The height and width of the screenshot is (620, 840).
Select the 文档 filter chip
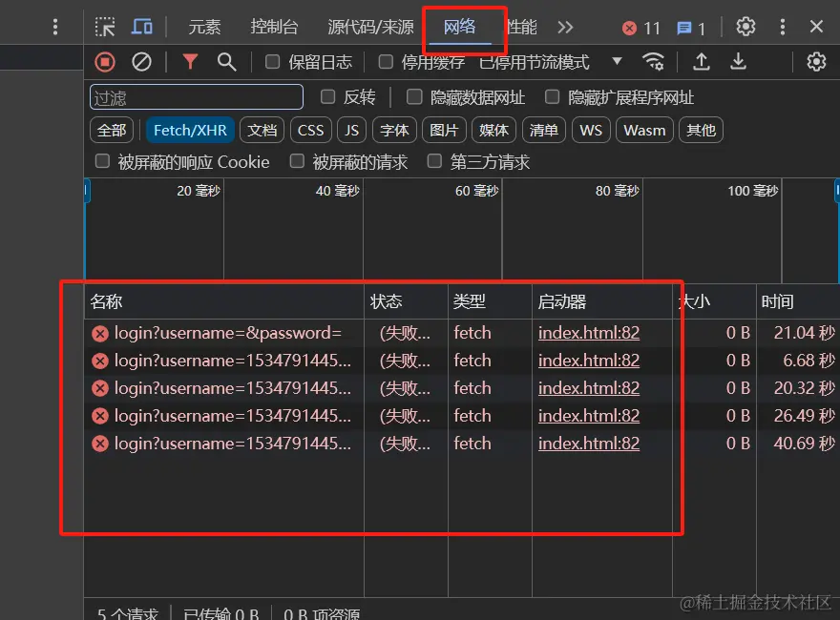262,130
